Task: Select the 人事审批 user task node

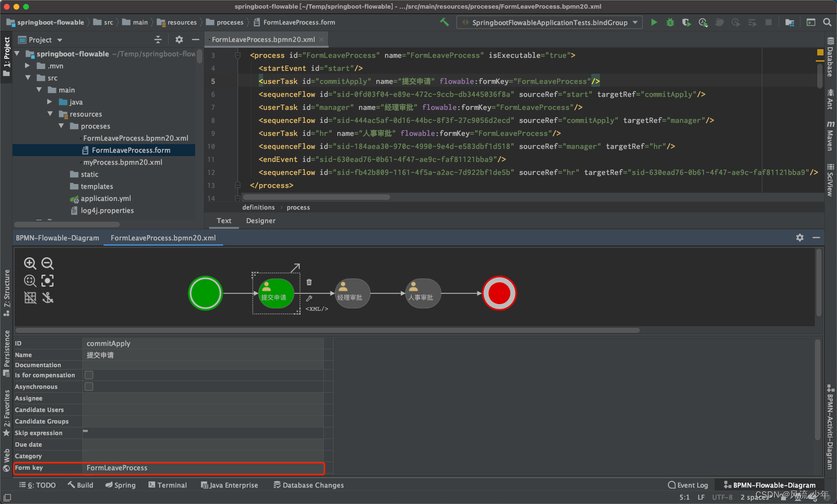Action: click(423, 293)
